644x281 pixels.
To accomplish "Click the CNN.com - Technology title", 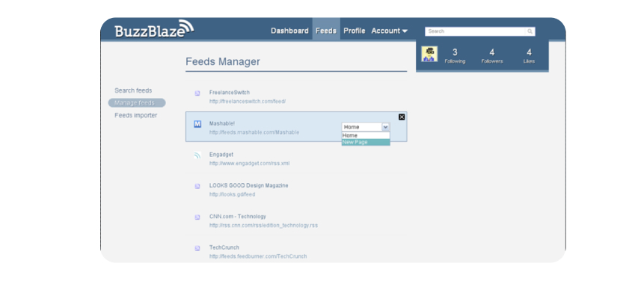I will point(237,216).
